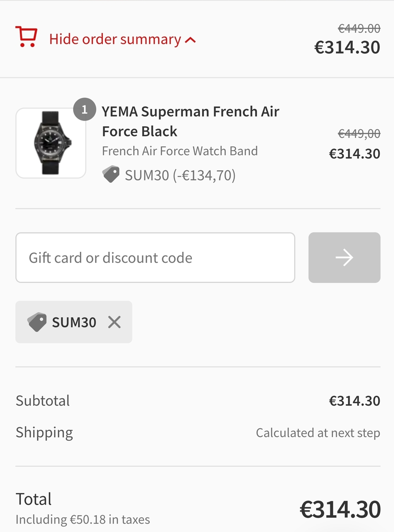
Task: Focus the gift card or discount code field
Action: [x=155, y=258]
